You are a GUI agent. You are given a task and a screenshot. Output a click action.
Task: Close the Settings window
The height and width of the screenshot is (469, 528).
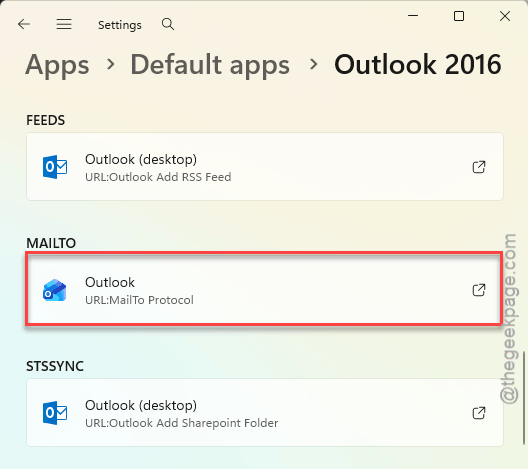coord(505,16)
